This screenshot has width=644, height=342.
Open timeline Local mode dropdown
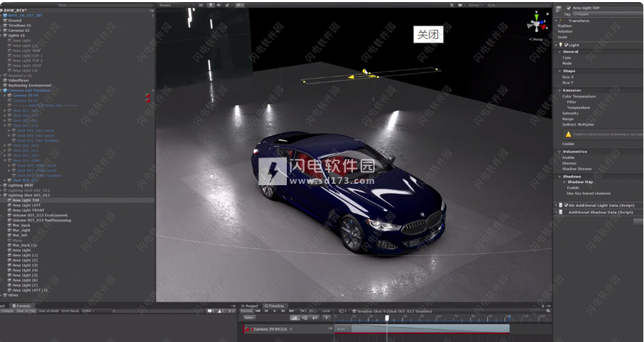[x=326, y=311]
